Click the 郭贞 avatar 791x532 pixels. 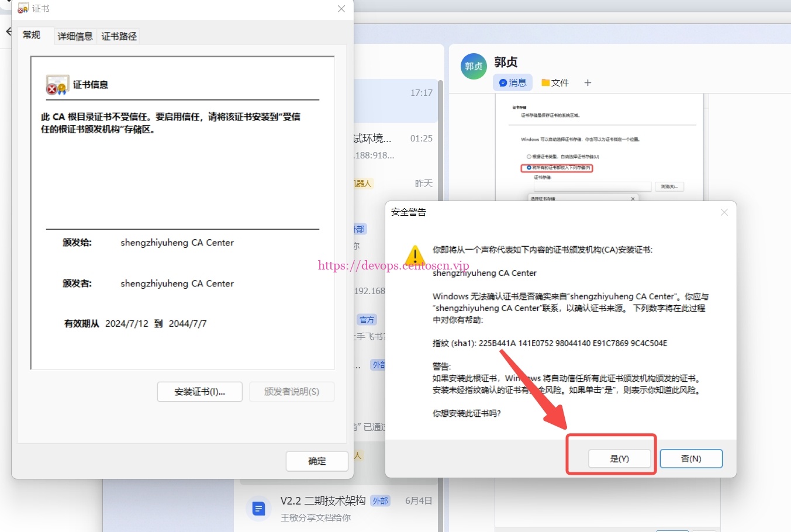pos(474,66)
